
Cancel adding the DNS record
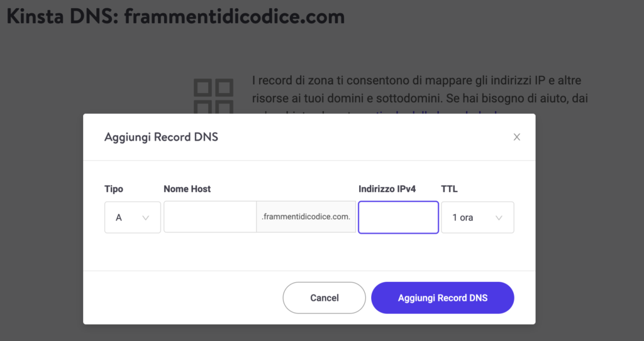[324, 298]
